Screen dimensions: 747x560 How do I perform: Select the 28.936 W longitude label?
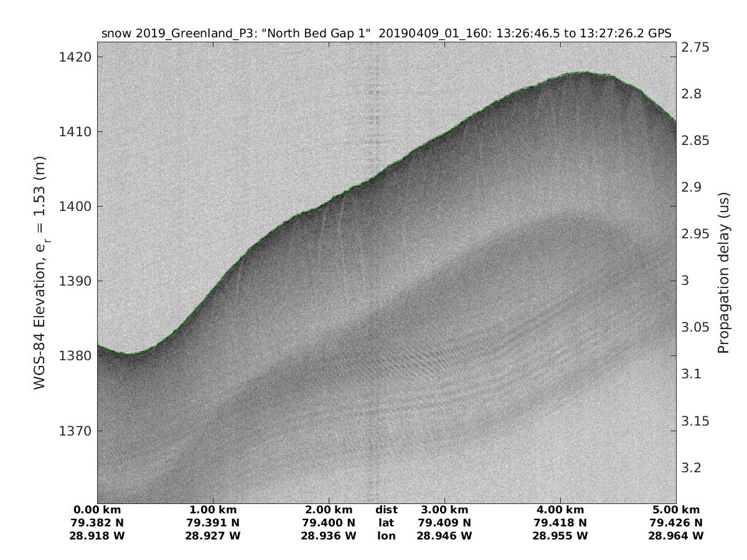329,536
